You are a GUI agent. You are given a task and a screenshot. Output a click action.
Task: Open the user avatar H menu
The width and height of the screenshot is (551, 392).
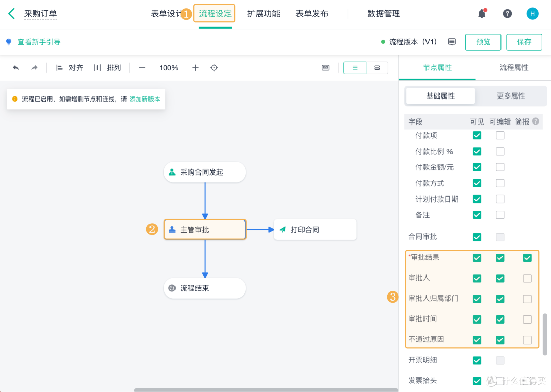coord(532,14)
